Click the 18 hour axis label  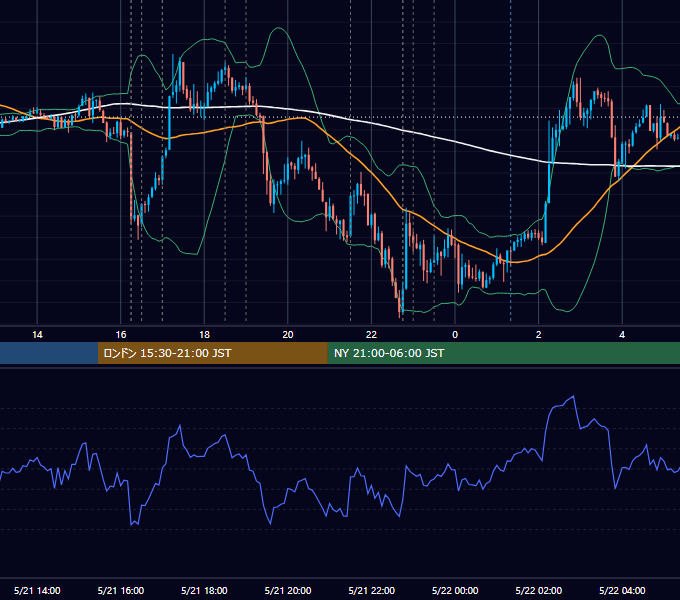tap(204, 335)
